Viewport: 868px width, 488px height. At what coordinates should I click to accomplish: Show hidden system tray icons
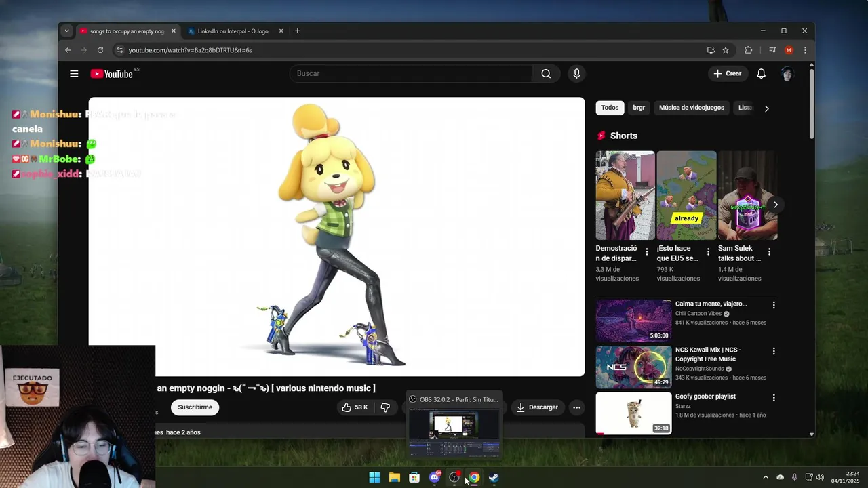(766, 478)
